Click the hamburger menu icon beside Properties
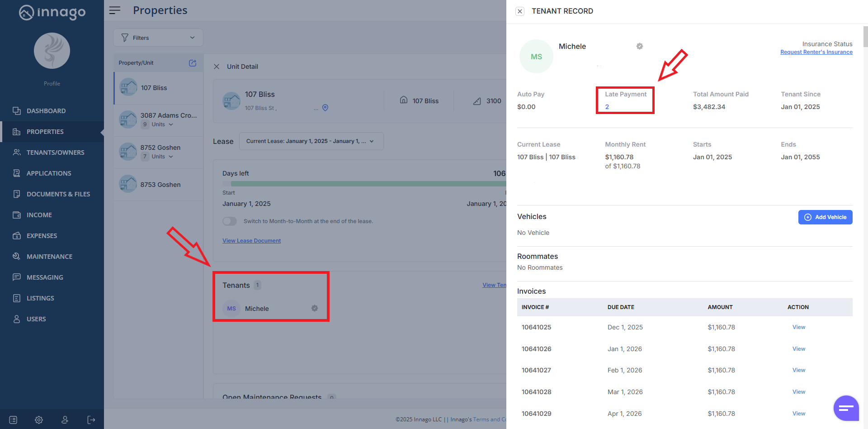This screenshot has height=429, width=868. pyautogui.click(x=115, y=10)
